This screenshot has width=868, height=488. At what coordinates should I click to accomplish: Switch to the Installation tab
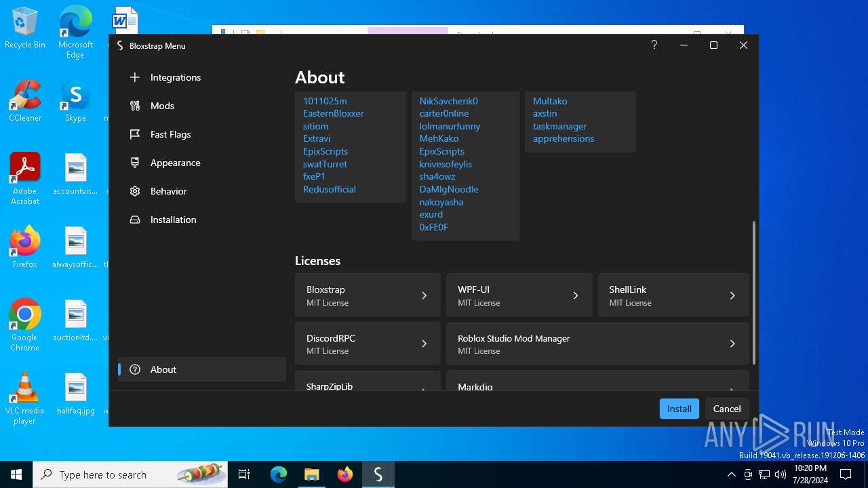click(201, 220)
